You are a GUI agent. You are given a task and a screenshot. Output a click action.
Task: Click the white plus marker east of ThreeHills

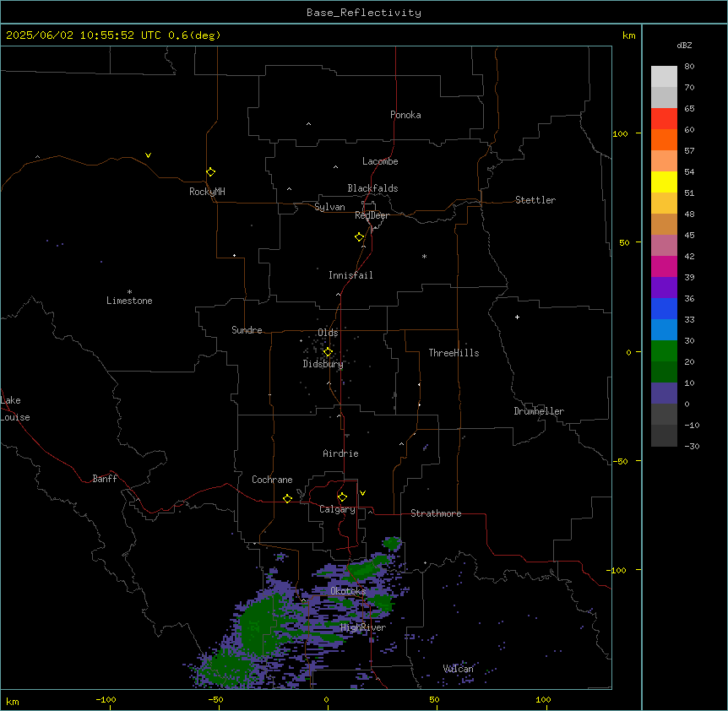tap(517, 317)
